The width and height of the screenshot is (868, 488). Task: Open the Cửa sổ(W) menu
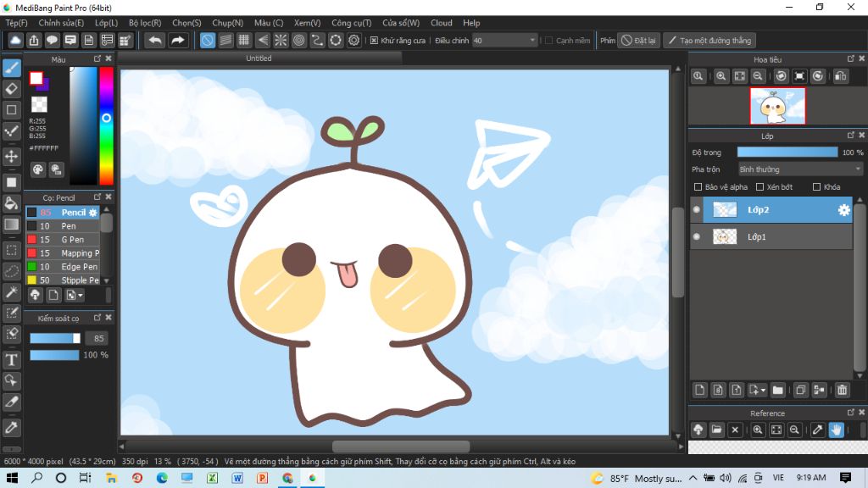pos(401,23)
